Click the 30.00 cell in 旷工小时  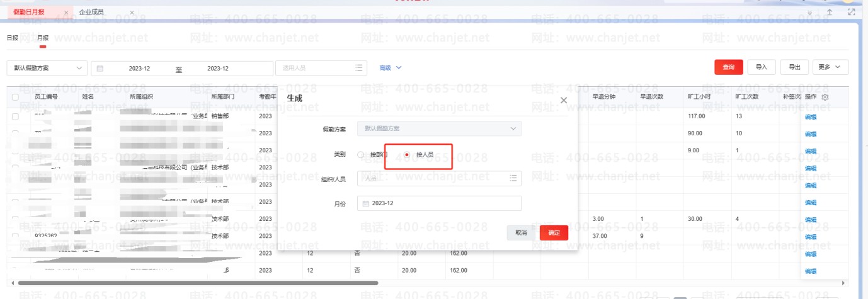694,219
